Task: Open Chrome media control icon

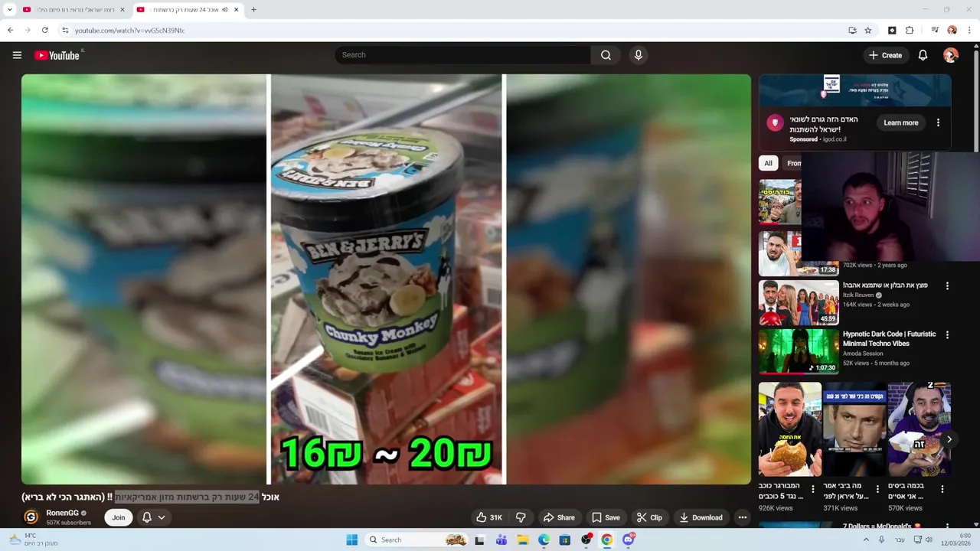Action: (935, 31)
